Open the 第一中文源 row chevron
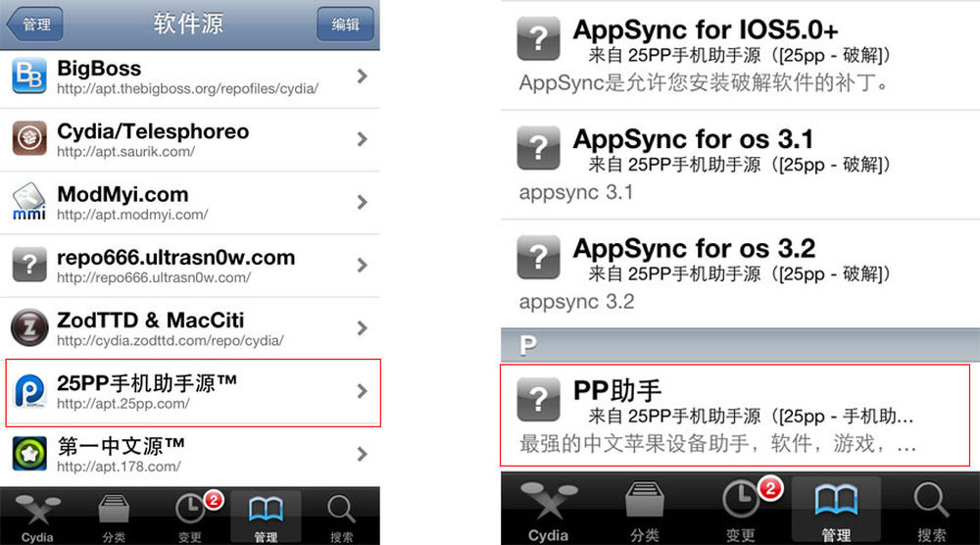This screenshot has width=980, height=545. tap(362, 454)
